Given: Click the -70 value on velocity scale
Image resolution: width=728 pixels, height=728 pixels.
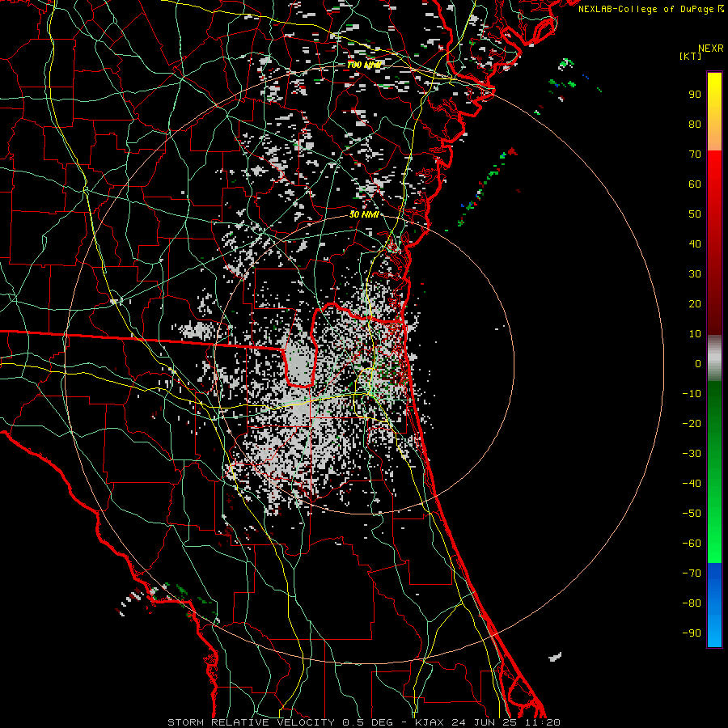Looking at the screenshot, I should coord(692,574).
